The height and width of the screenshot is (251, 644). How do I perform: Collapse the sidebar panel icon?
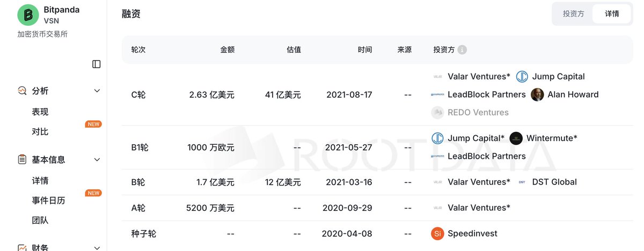(x=97, y=64)
